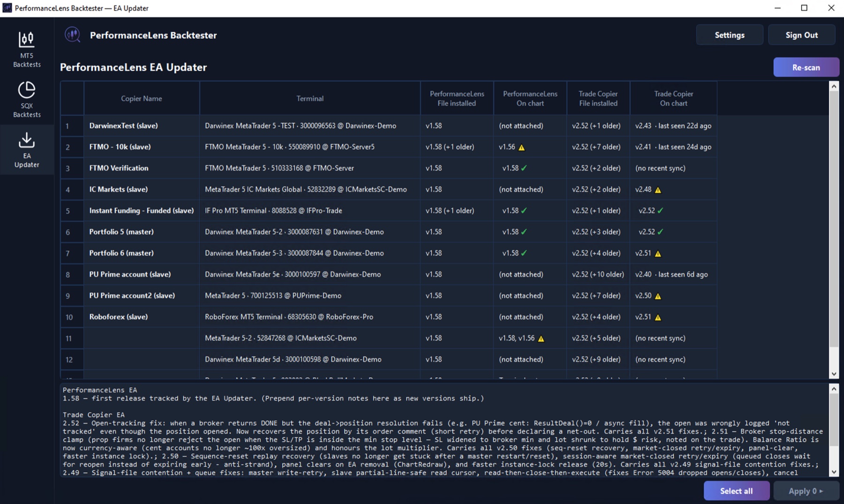This screenshot has height=504, width=844.
Task: Open SQX Backtests from the sidebar
Action: click(x=27, y=99)
